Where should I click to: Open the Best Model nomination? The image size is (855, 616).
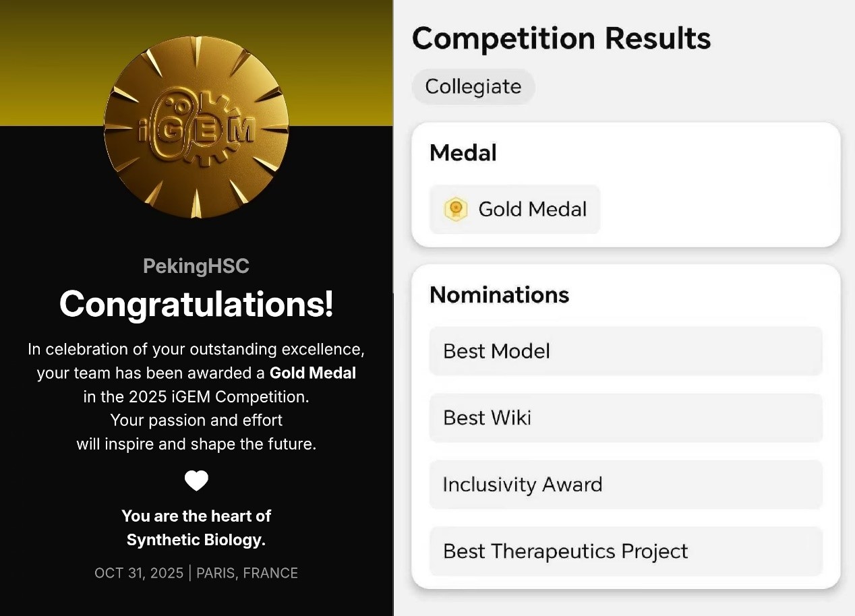click(x=626, y=351)
